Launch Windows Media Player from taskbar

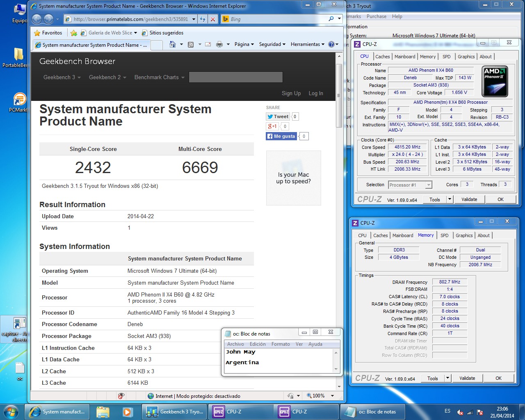(x=128, y=412)
